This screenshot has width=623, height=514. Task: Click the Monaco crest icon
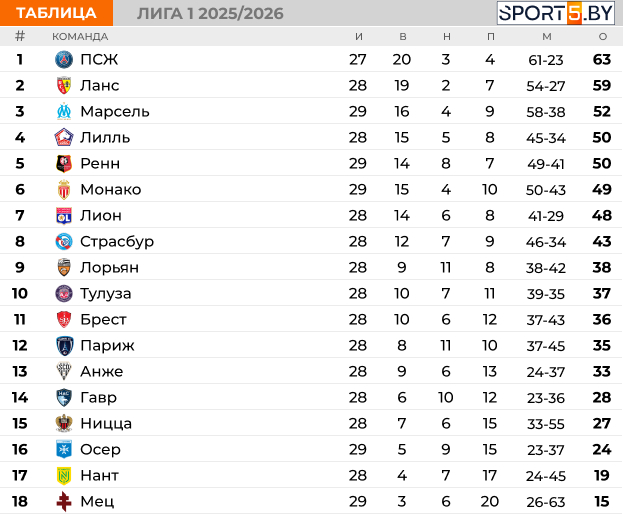point(64,190)
